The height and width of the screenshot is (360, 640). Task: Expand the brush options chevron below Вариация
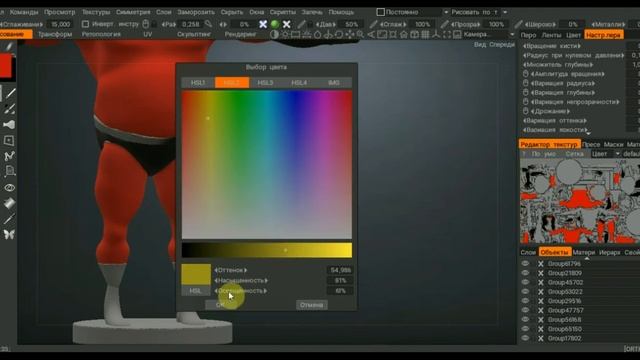tap(588, 133)
